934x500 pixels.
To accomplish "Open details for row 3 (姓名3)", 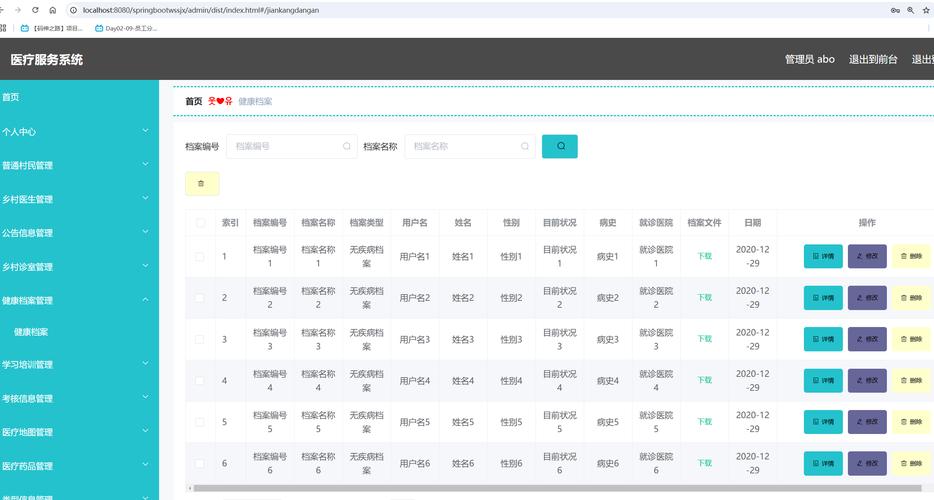I will pyautogui.click(x=823, y=339).
